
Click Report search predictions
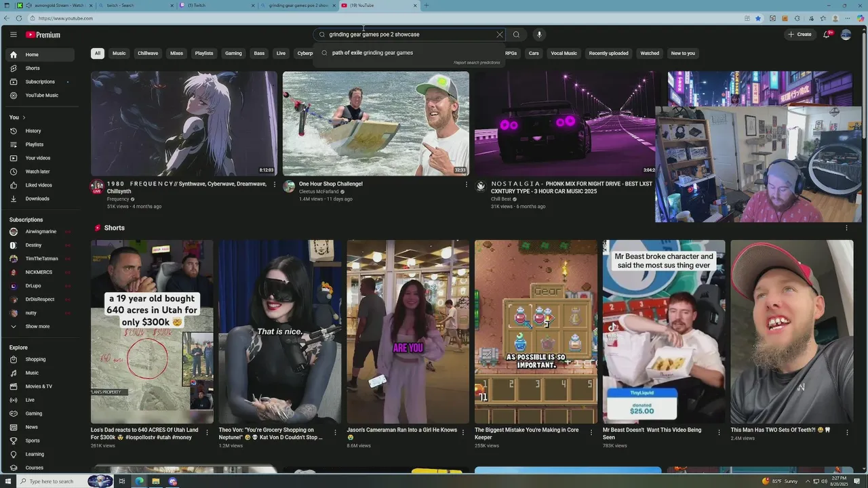477,62
